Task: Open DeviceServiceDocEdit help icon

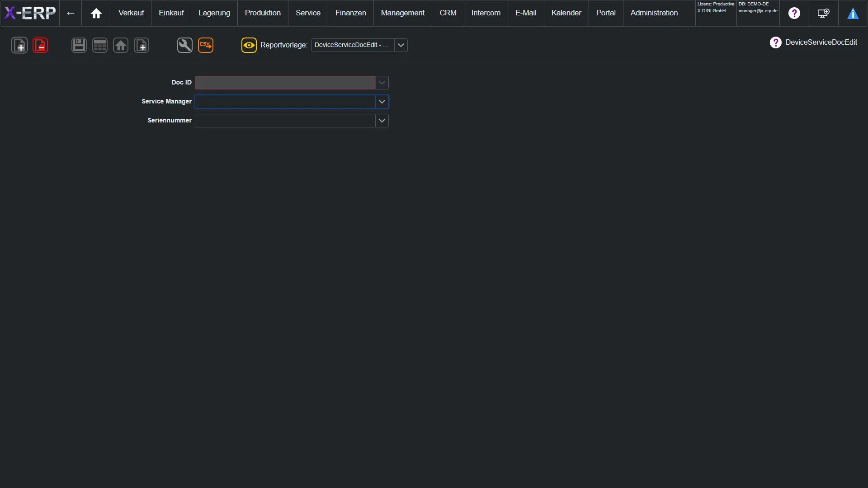Action: pos(776,42)
